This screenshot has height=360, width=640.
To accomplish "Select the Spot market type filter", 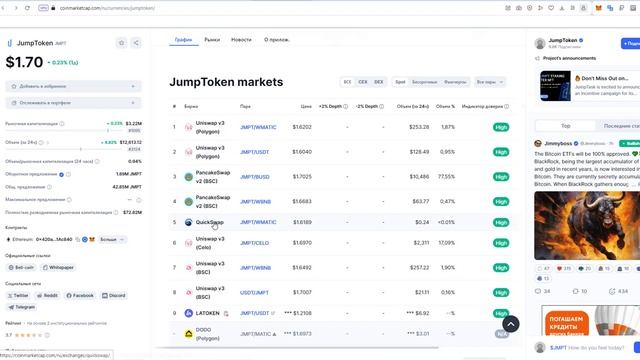I will (x=400, y=82).
